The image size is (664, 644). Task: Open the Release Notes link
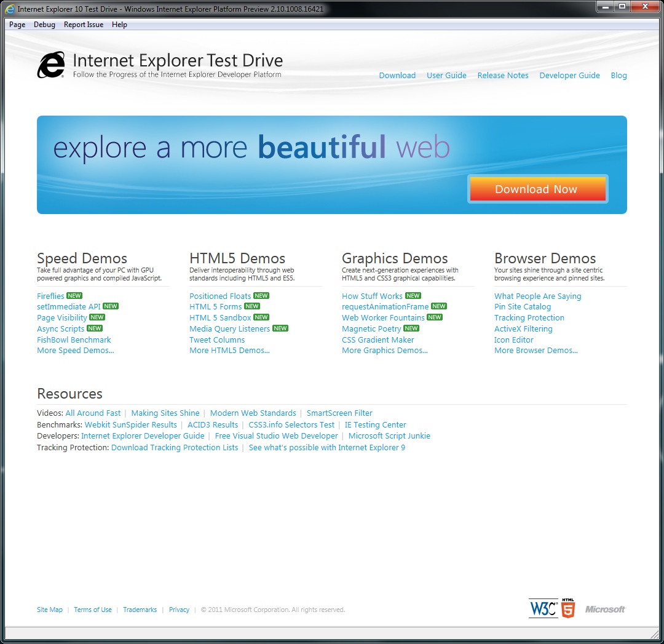pos(502,76)
